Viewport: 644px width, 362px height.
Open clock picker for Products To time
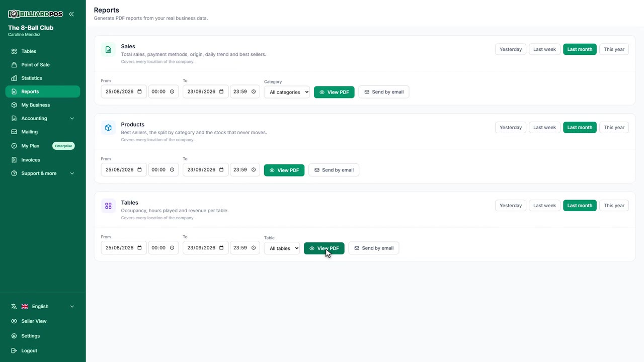(253, 169)
